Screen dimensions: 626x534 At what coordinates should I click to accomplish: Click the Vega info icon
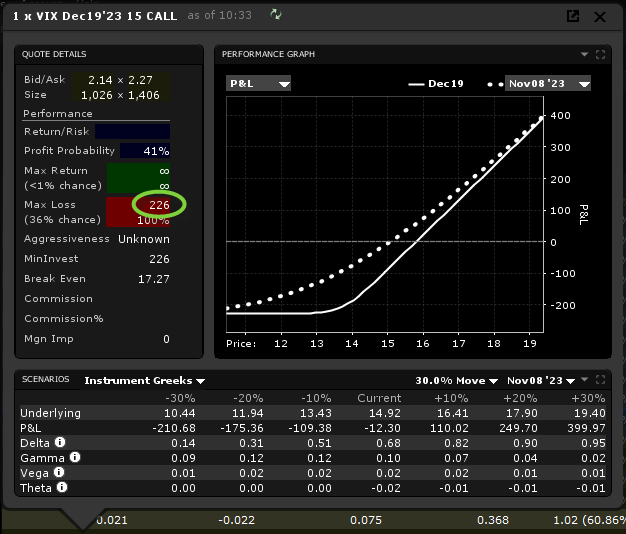pos(59,472)
